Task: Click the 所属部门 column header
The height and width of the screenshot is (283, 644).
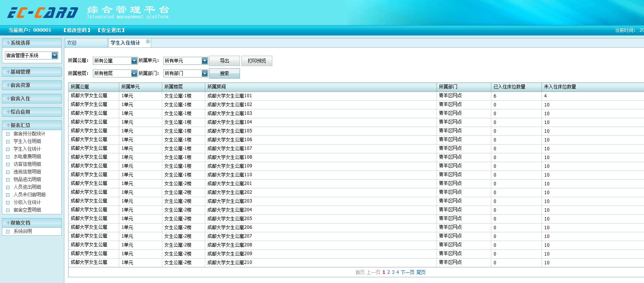Action: point(464,87)
